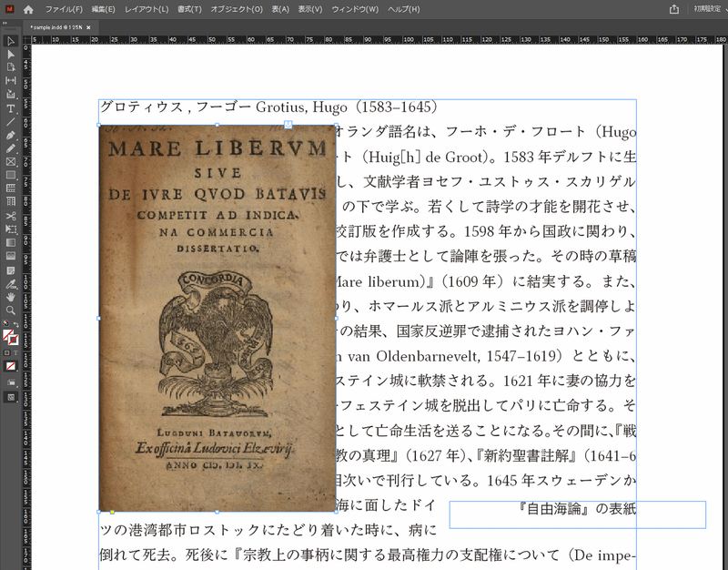728x570 pixels.
Task: Select the Eyedropper tool
Action: point(10,284)
